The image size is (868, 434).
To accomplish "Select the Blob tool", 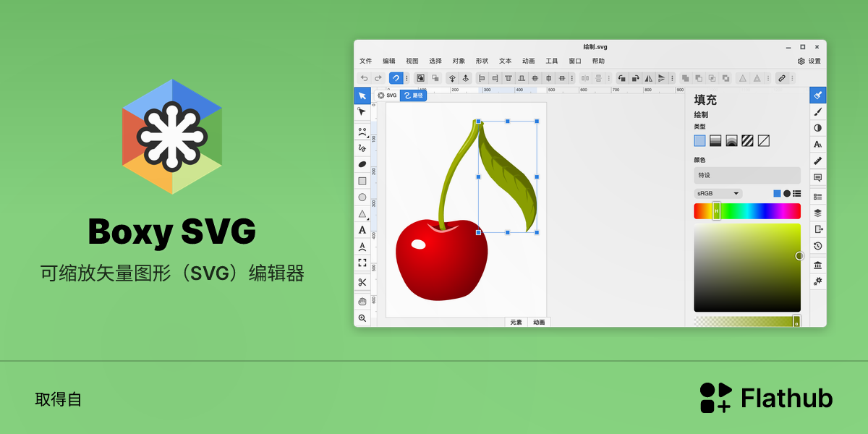I will 362,164.
